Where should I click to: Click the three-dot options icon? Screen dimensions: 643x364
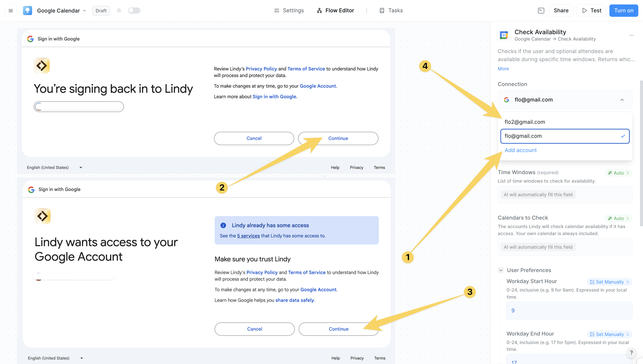(632, 35)
